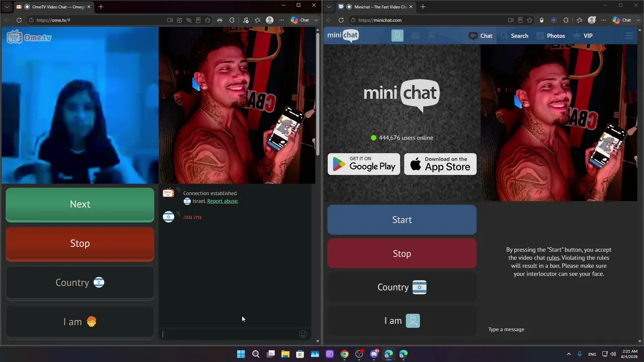Switch to the VIP tab in Minichat
Viewport: 644px width, 362px height.
point(583,36)
